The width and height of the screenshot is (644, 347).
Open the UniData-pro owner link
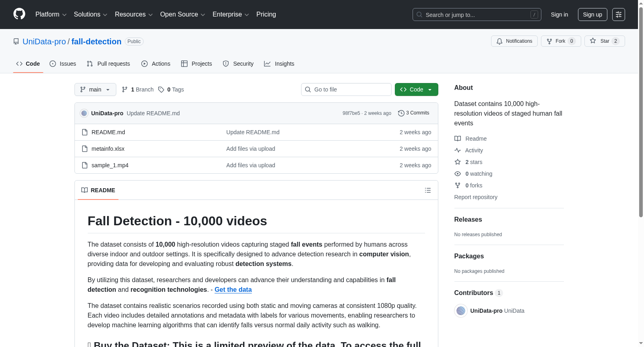point(44,42)
